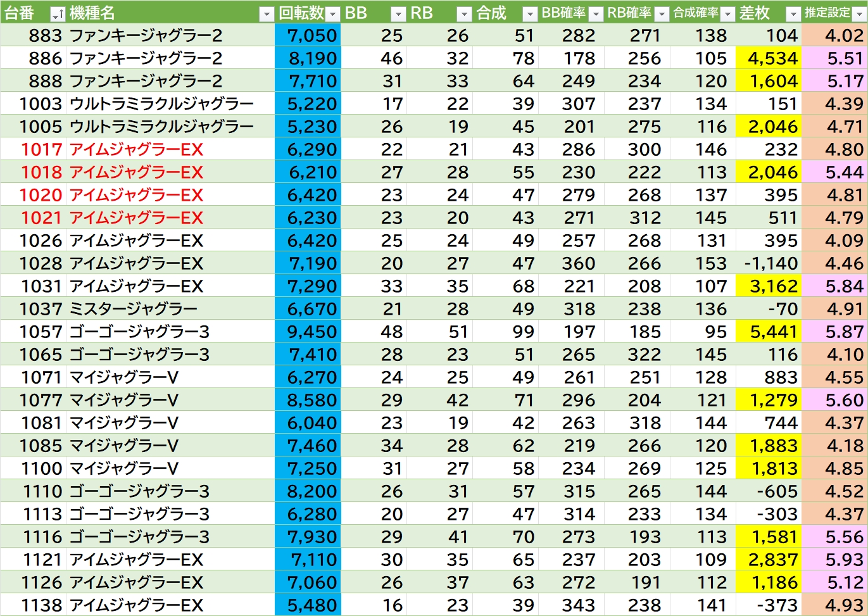Select ゴーゴージャグラー3 in row 1113
The height and width of the screenshot is (616, 868).
click(x=170, y=514)
